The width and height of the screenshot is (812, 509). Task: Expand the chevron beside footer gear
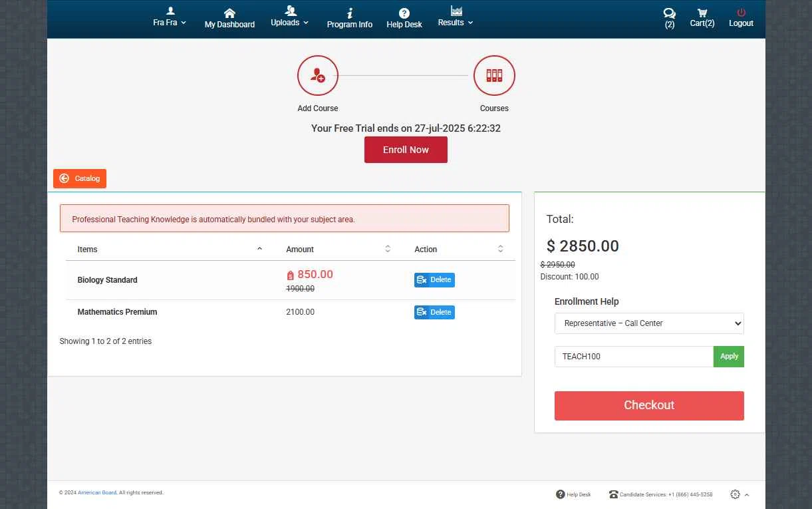click(x=747, y=495)
